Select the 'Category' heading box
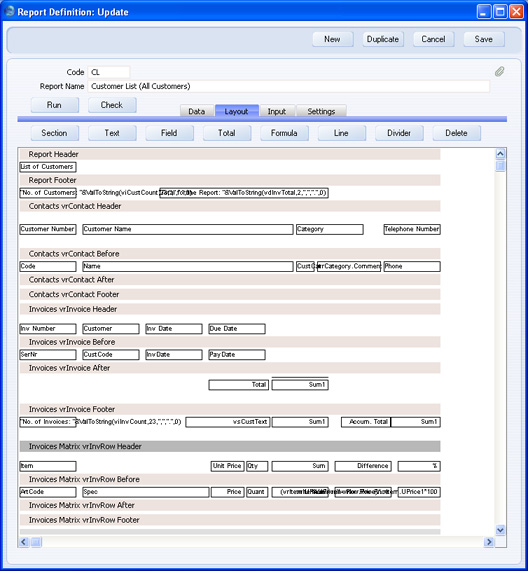Image resolution: width=528 pixels, height=571 pixels. click(330, 229)
